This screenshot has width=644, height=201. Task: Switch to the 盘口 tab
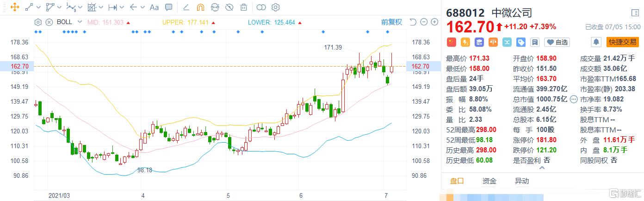[x=457, y=181]
